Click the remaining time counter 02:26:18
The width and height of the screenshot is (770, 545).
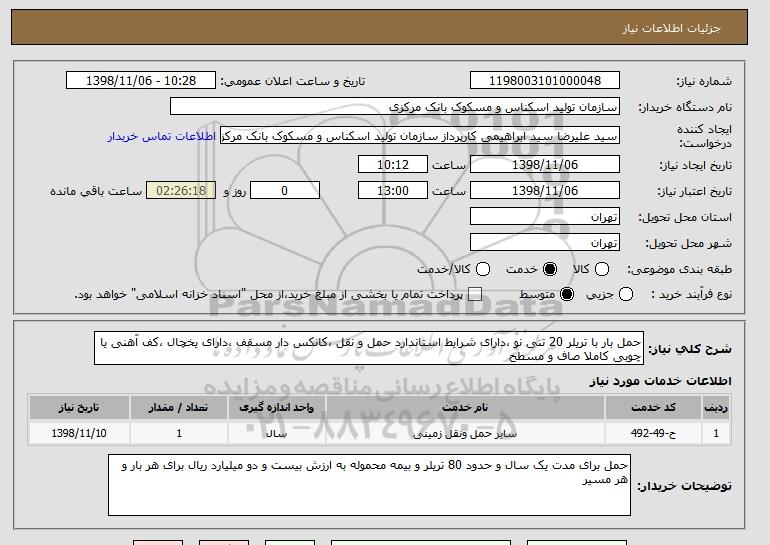(181, 191)
